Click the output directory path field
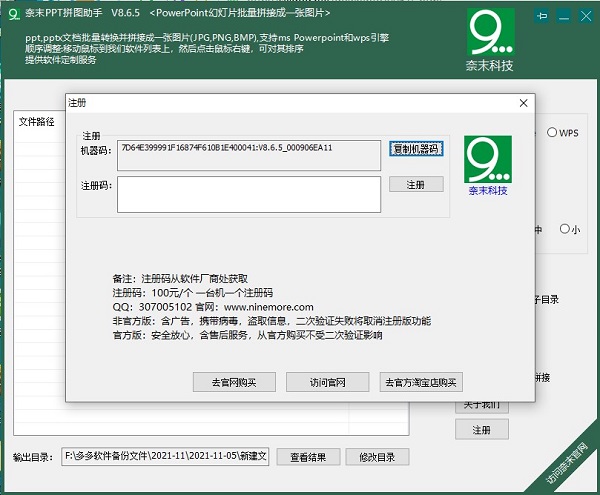Screen dimensions: 600x495 pos(165,456)
